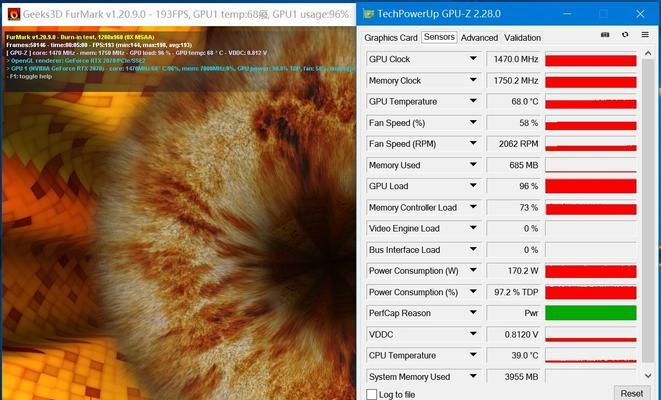This screenshot has width=661, height=400.
Task: Enable the Log to file checkbox
Action: click(371, 394)
